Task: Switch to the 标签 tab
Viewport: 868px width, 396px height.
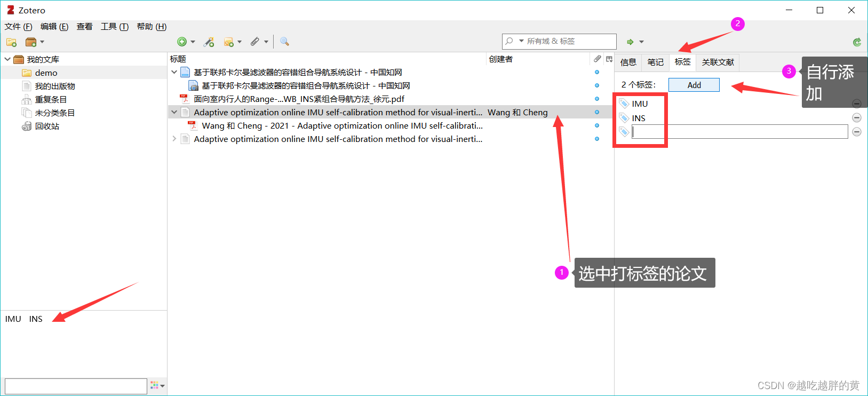Action: click(683, 62)
